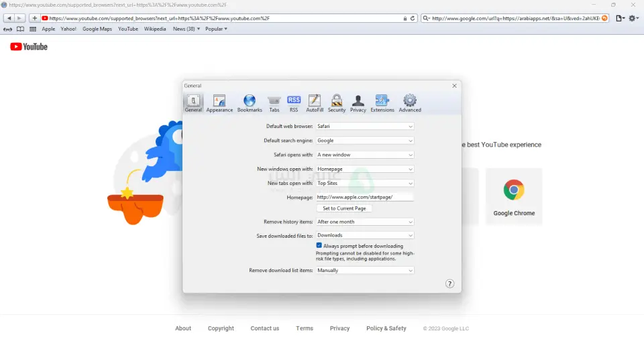Open the Contact us footer link
The width and height of the screenshot is (644, 341).
point(264,328)
